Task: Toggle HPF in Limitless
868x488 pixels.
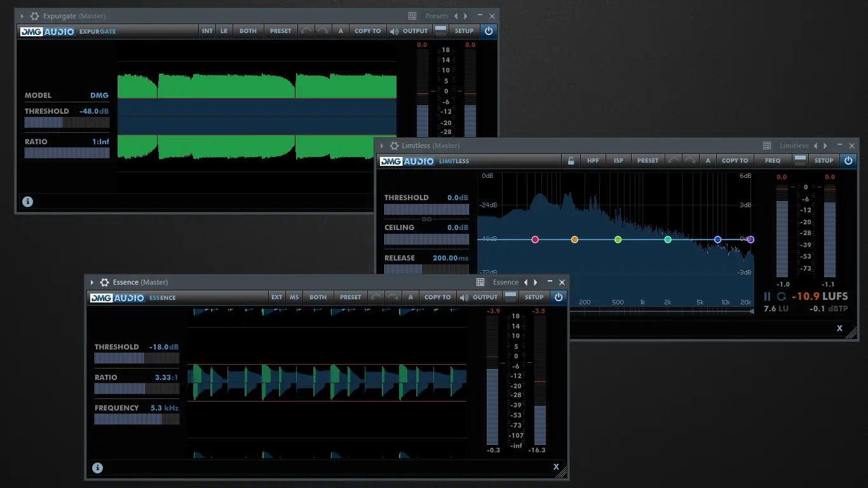Action: click(x=593, y=161)
